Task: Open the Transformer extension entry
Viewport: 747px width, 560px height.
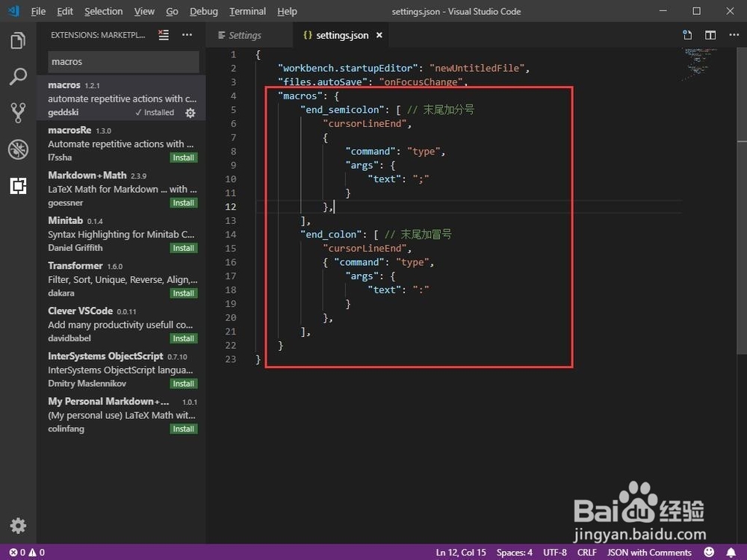Action: click(x=121, y=279)
